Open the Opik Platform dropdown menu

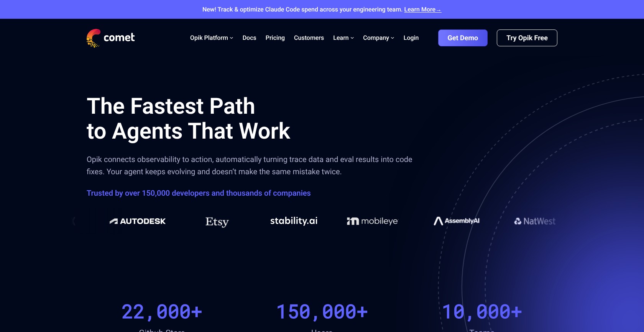[212, 38]
